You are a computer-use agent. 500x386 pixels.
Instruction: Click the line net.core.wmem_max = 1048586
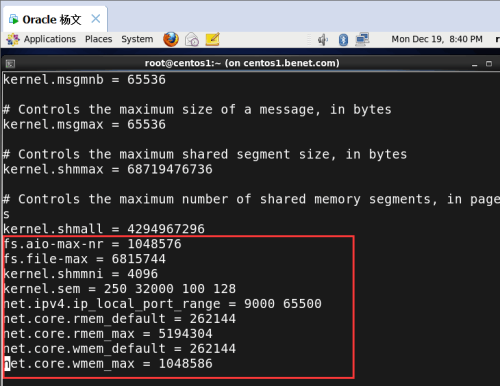108,364
